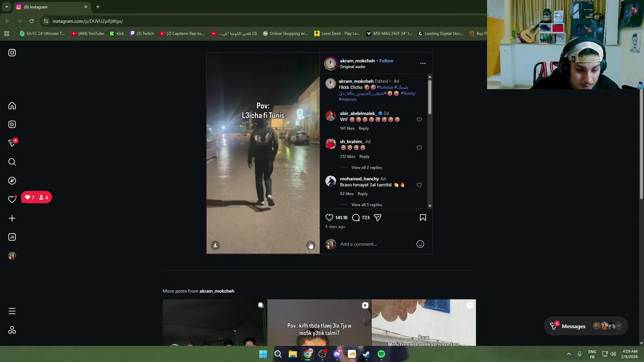The height and width of the screenshot is (362, 644).
Task: Open Explore compass icon
Action: [x=12, y=180]
